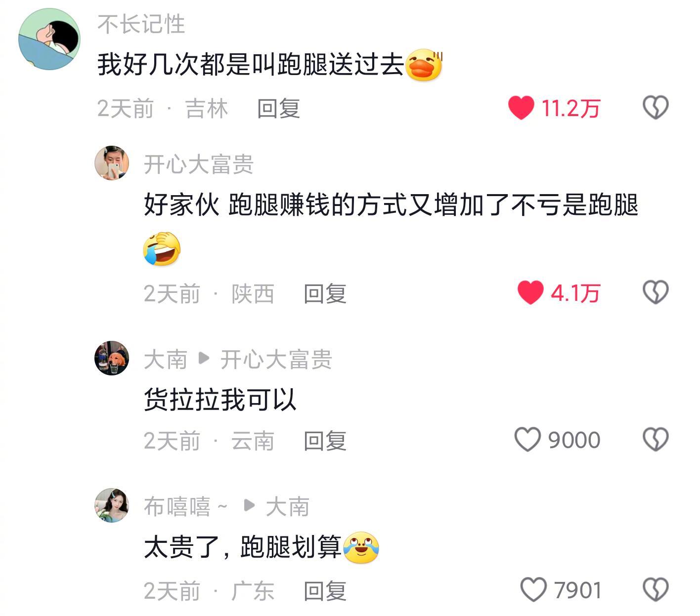Tap broken heart on 开心大富贵's comment
Viewport: 700px width, 616px height.
[656, 292]
